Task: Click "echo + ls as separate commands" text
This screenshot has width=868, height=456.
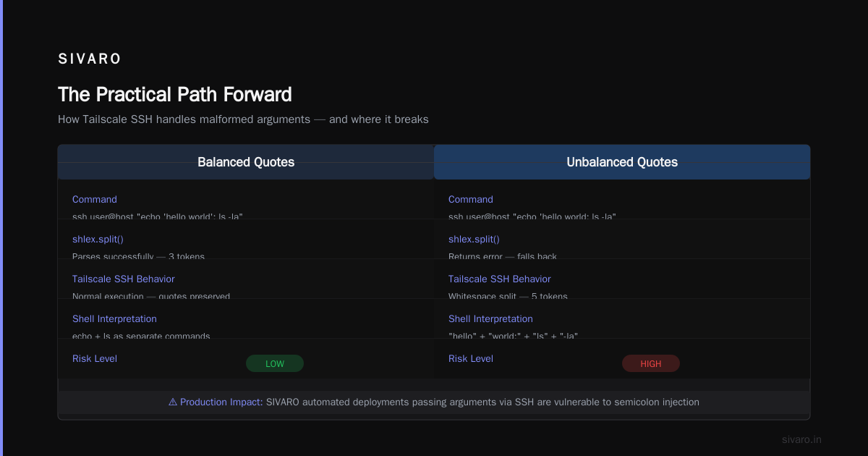Action: click(x=141, y=336)
